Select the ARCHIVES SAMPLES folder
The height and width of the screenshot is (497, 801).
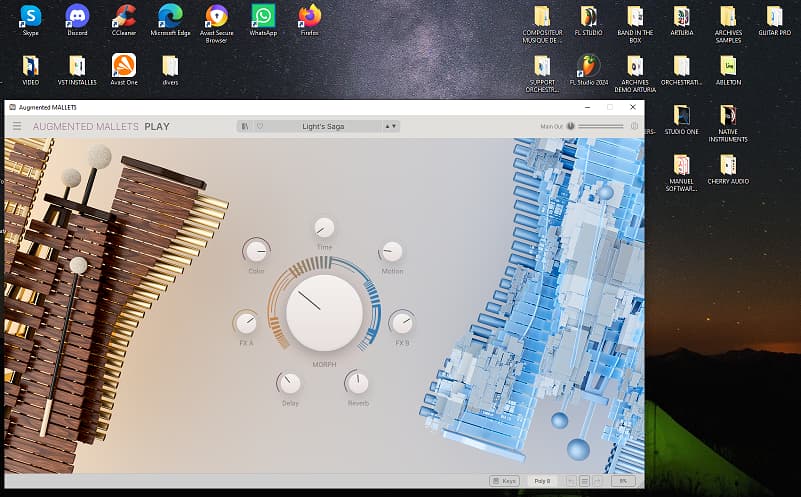pyautogui.click(x=728, y=24)
